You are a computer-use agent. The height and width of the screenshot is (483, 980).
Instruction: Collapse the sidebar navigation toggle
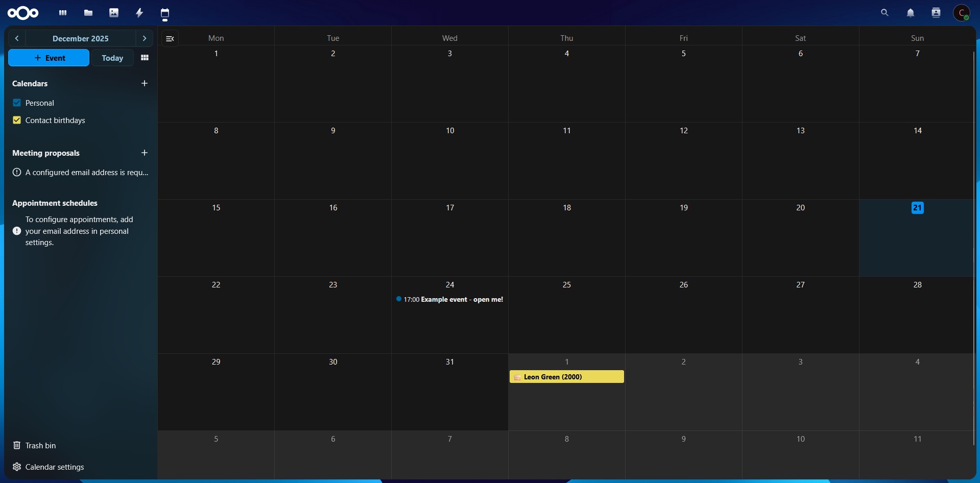170,38
